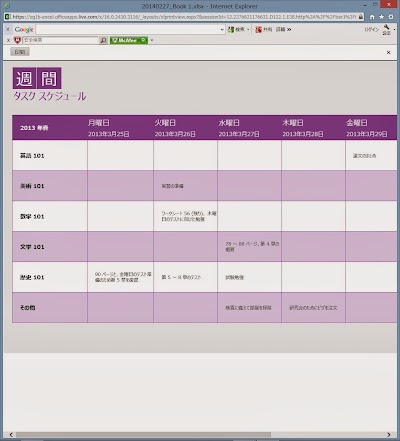This screenshot has width=400, height=441.
Task: Click the print button in print view
Action: (x=20, y=52)
